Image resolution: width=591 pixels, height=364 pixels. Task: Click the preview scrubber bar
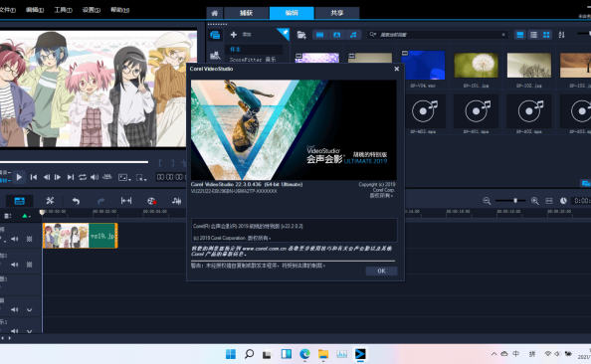point(74,162)
